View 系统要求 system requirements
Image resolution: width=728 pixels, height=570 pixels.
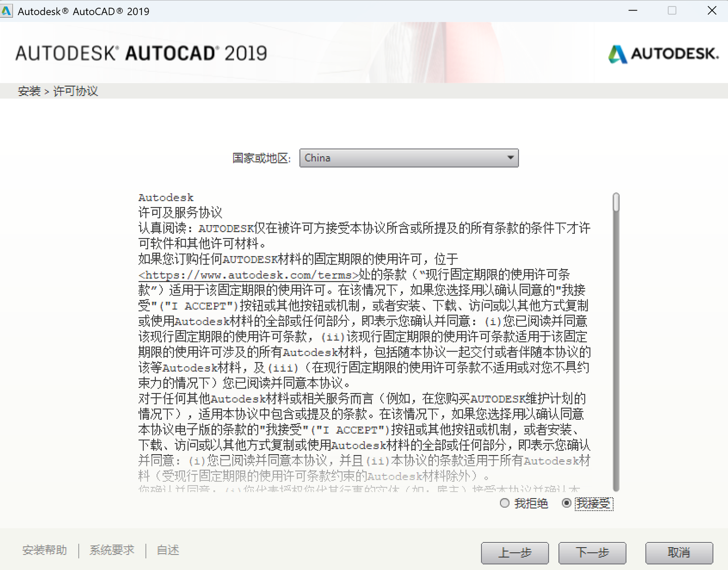tap(111, 550)
